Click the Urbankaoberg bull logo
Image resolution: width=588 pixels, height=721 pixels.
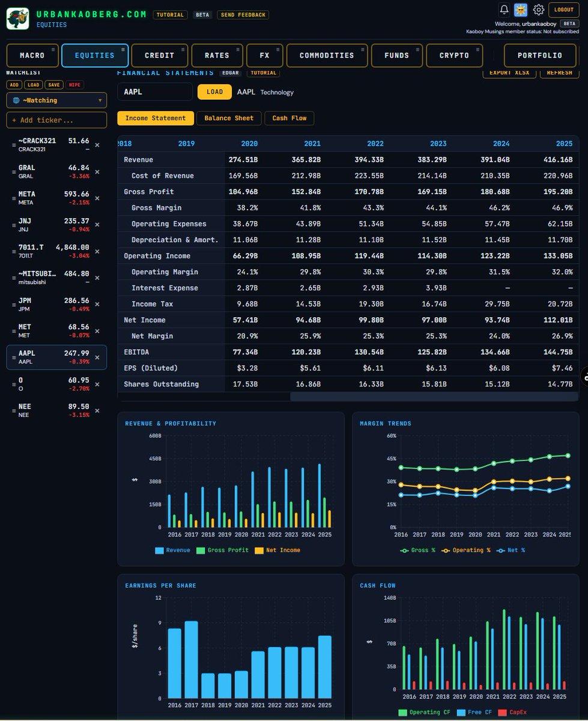point(18,19)
